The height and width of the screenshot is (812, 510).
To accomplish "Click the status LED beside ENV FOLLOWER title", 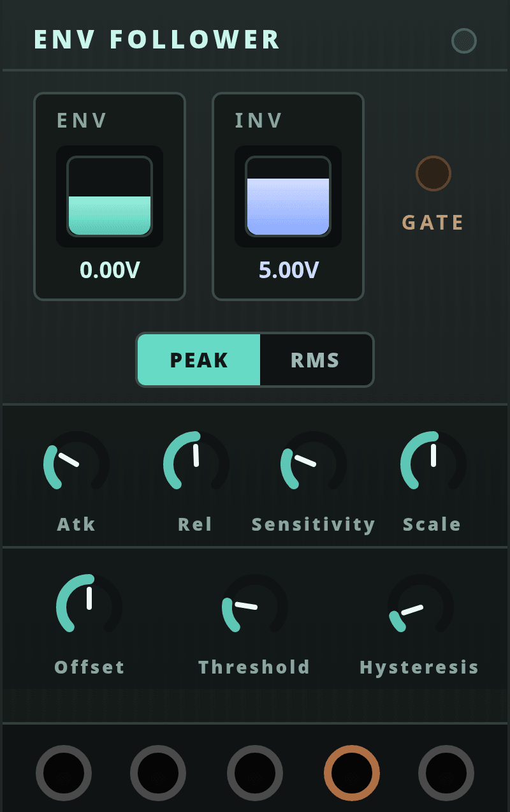I will pyautogui.click(x=464, y=41).
